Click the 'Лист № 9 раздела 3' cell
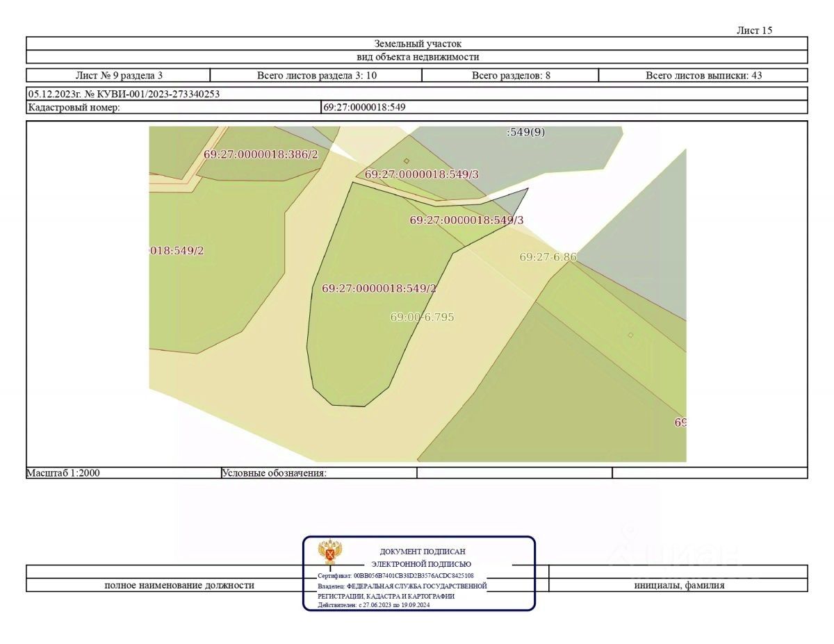This screenshot has width=834, height=644. pos(119,76)
